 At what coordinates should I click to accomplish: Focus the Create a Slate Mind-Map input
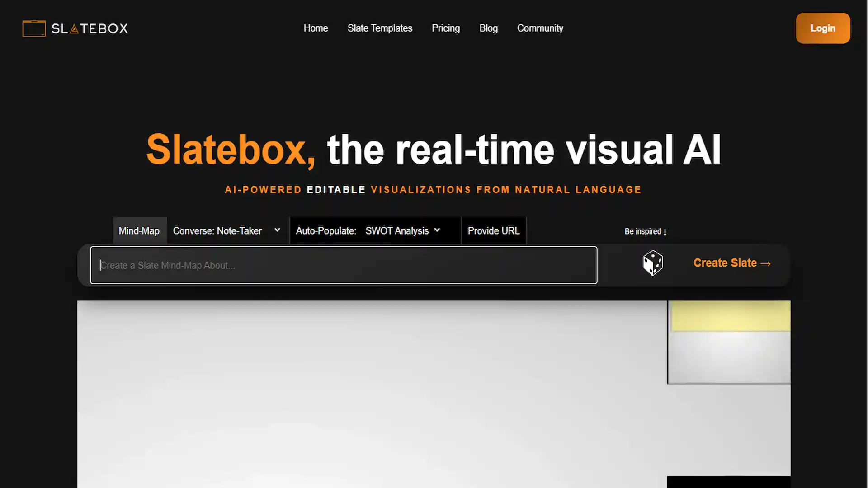[x=344, y=265]
